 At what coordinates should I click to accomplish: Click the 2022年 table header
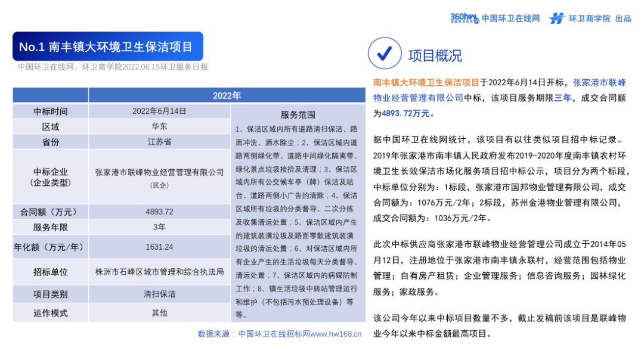coord(227,95)
